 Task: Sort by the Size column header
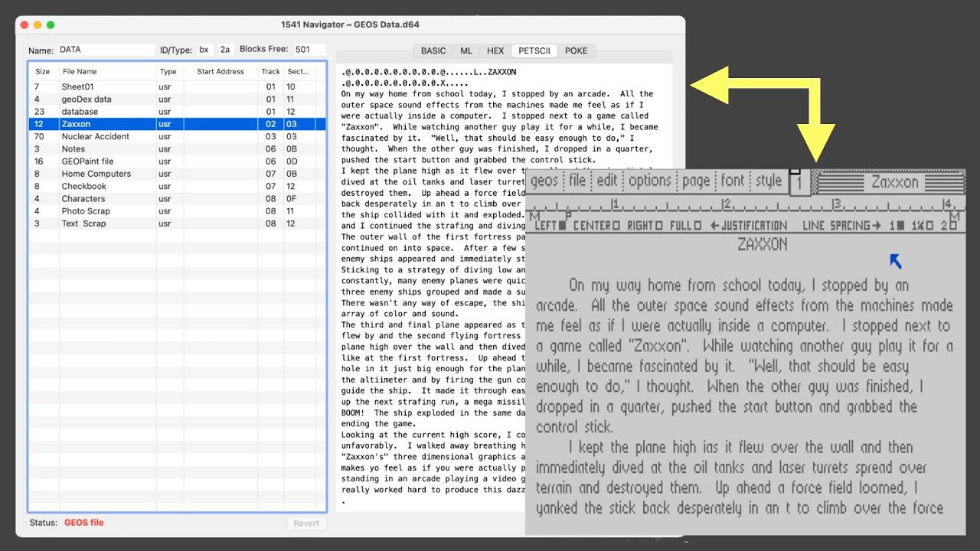coord(43,71)
